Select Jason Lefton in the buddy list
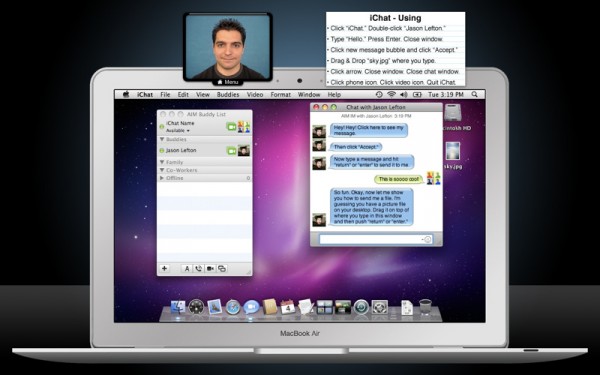 pos(205,151)
